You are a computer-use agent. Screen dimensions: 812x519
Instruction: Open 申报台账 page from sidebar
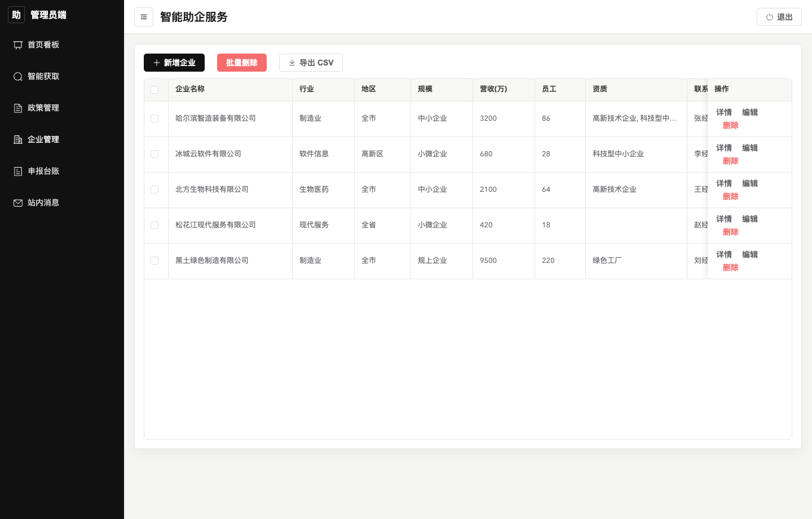point(62,171)
